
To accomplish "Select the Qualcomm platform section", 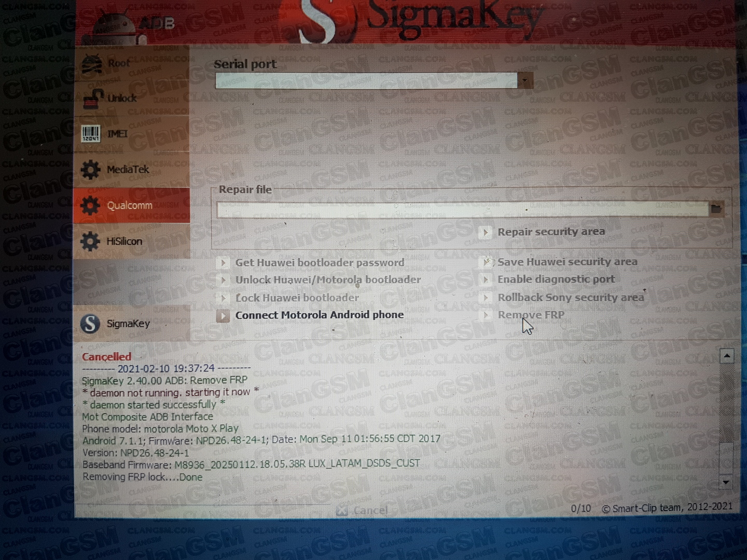I will pos(132,205).
